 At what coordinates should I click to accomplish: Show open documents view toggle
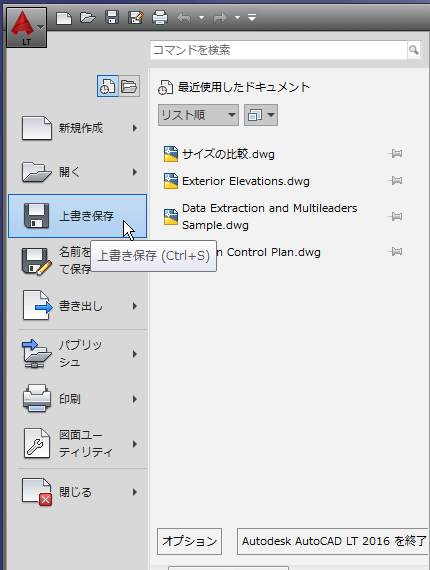129,87
